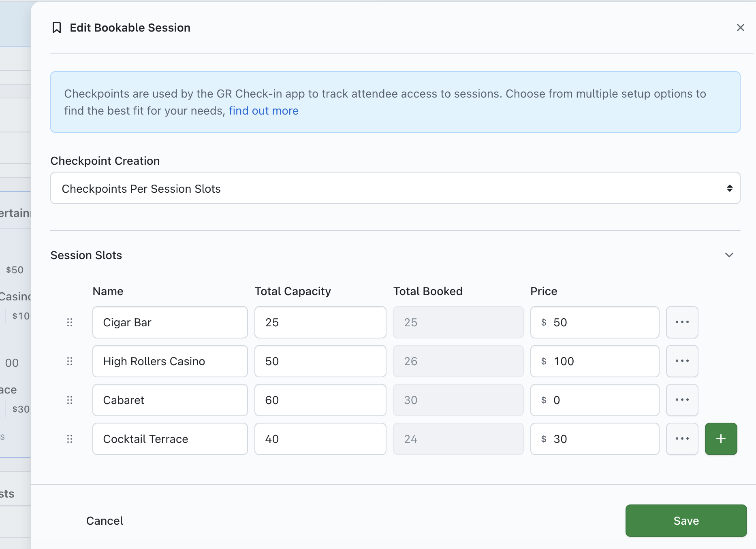Click the drag handle for High Rollers Casino
Screen dimensions: 756x549
[x=70, y=361]
